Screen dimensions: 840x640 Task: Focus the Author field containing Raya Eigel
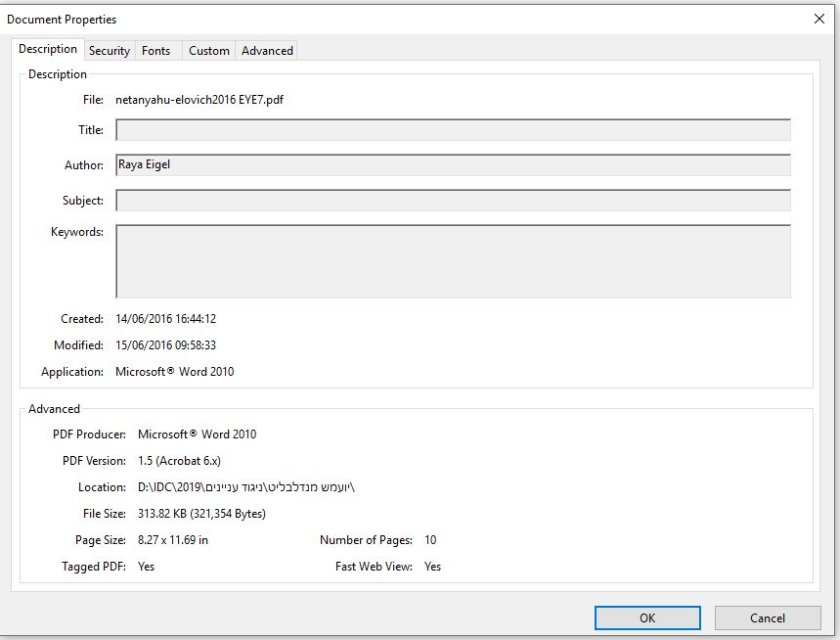coord(453,165)
